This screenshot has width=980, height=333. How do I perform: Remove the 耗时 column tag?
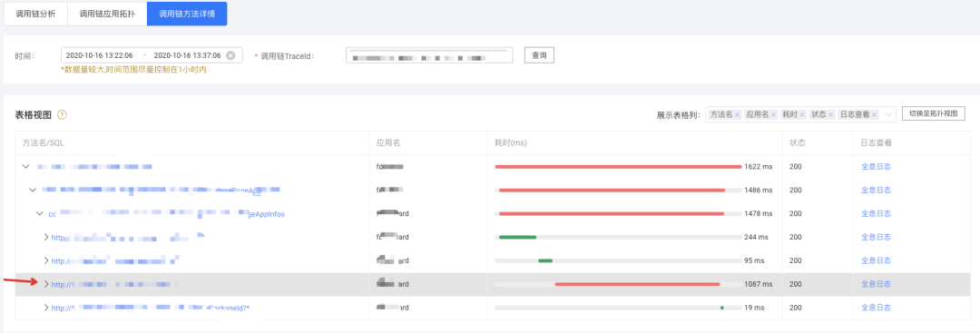(802, 115)
